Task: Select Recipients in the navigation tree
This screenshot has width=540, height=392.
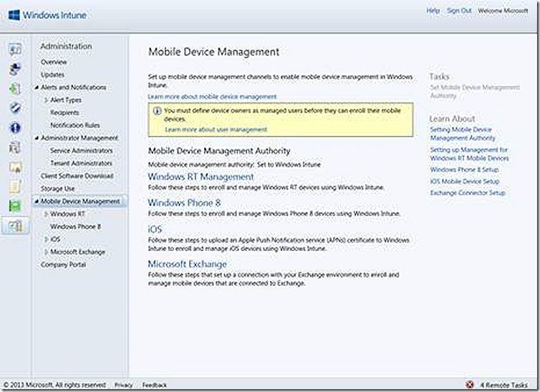Action: (x=64, y=112)
